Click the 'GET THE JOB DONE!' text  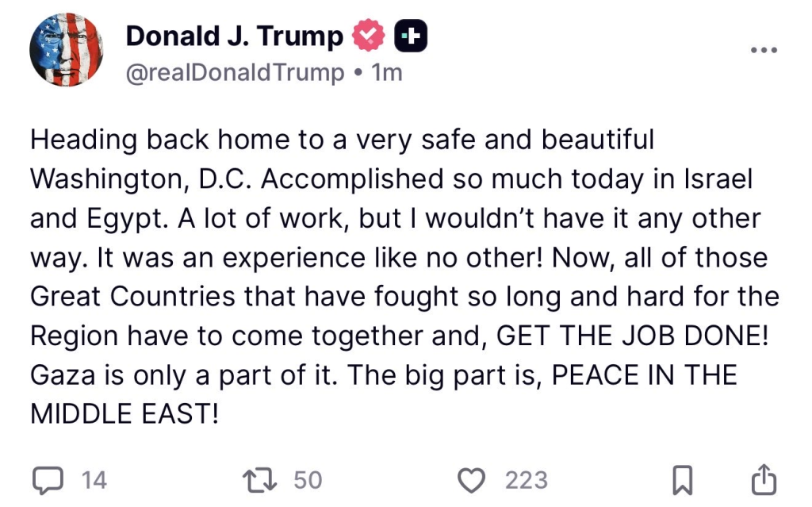click(633, 335)
